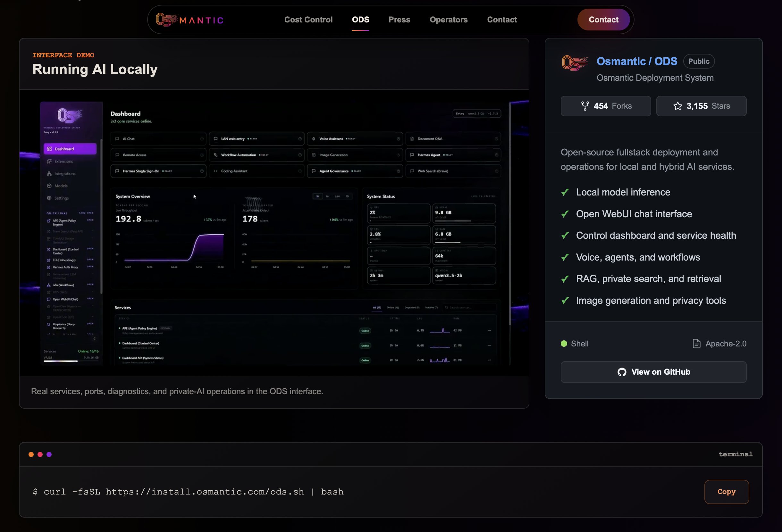Open the Osmantic / ODS repository link
Image resolution: width=782 pixels, height=532 pixels.
pyautogui.click(x=637, y=61)
